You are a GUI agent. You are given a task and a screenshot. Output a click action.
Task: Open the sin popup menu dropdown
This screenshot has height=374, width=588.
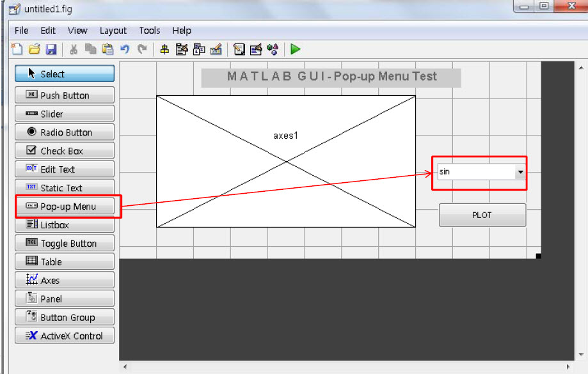pyautogui.click(x=520, y=171)
